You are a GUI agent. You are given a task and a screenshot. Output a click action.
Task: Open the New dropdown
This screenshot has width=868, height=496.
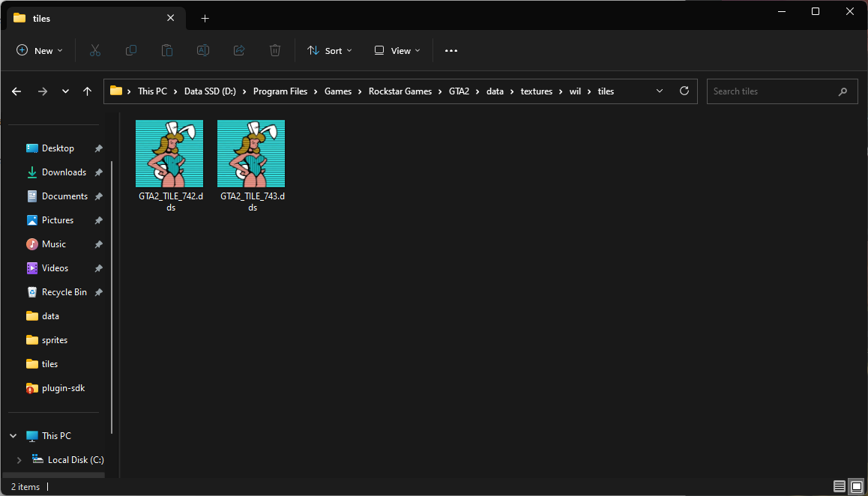(x=40, y=50)
